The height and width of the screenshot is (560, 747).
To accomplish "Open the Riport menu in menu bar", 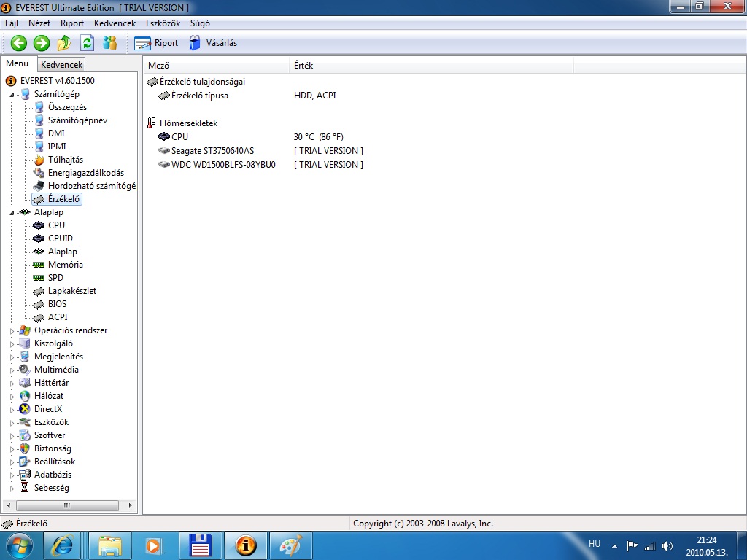I will tap(72, 23).
